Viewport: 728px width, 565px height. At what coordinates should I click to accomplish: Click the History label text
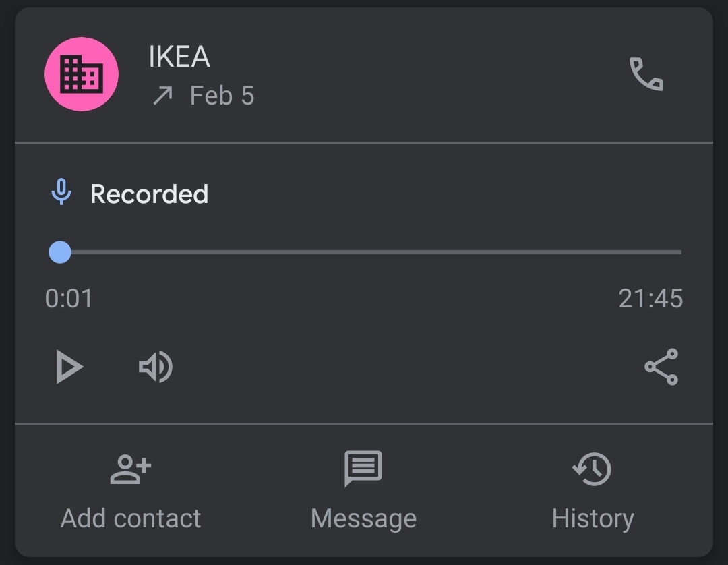point(593,518)
